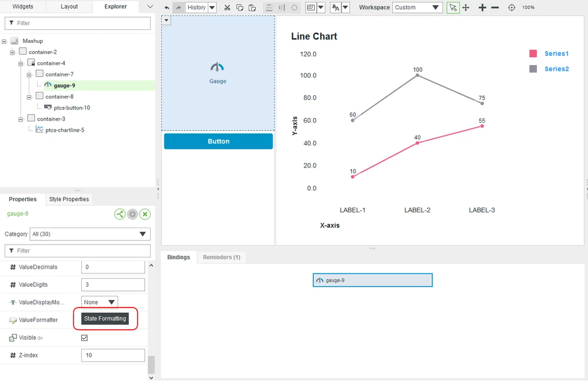Open the Category All (30) dropdown

coord(89,234)
